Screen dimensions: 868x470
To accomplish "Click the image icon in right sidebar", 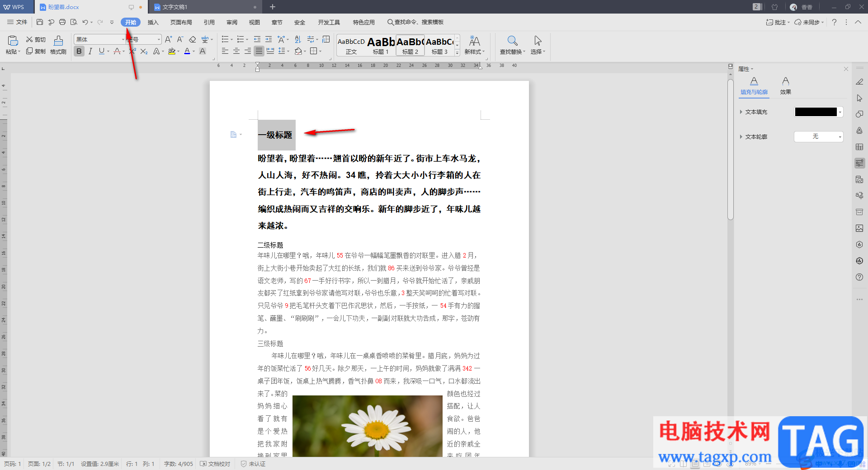I will (859, 228).
